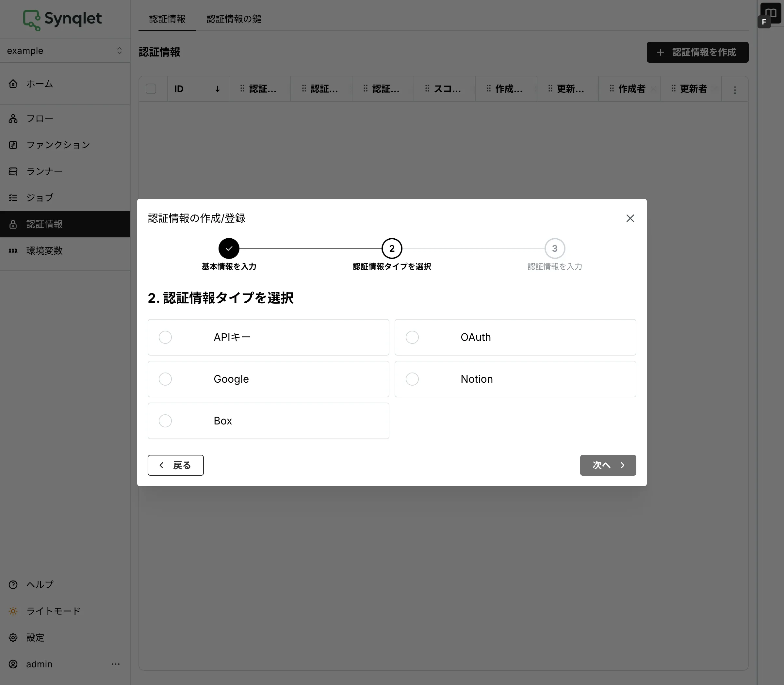
Task: Click step 2 circle in stepper
Action: point(392,248)
